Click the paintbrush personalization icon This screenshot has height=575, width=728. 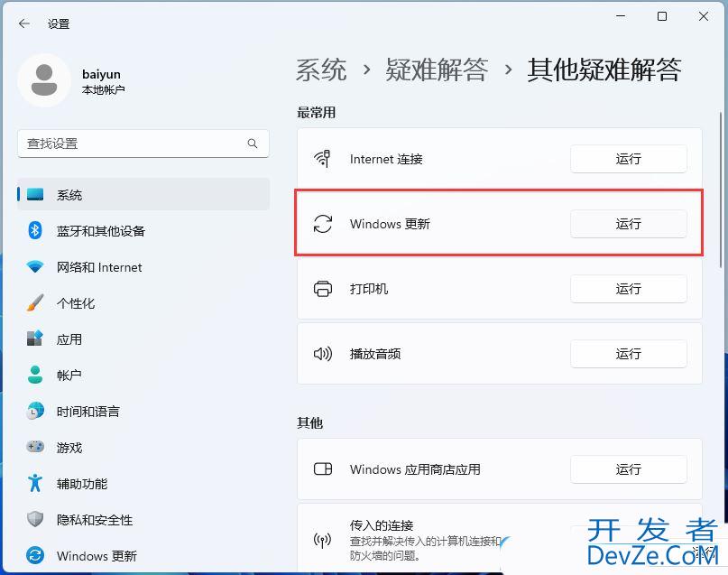[x=35, y=302]
